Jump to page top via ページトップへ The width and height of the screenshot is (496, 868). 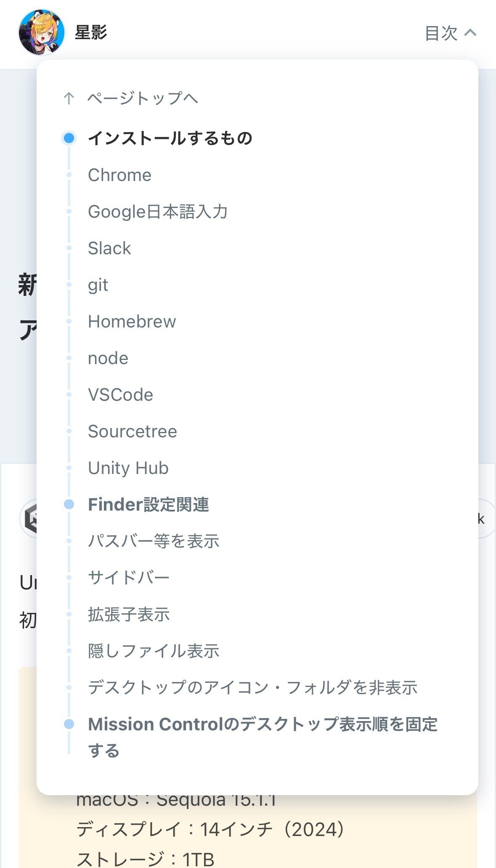143,98
